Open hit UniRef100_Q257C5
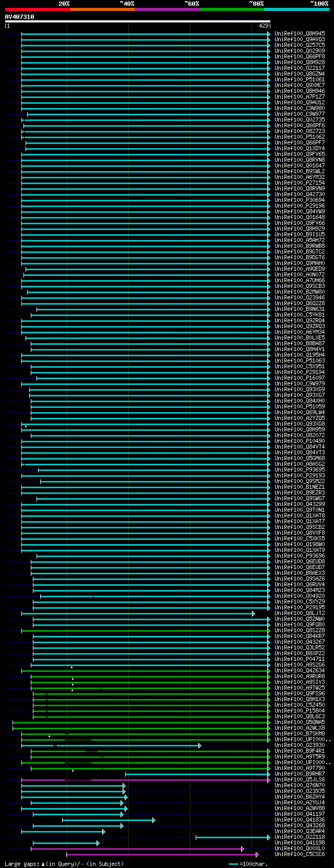This screenshot has width=334, height=868. coord(300,45)
